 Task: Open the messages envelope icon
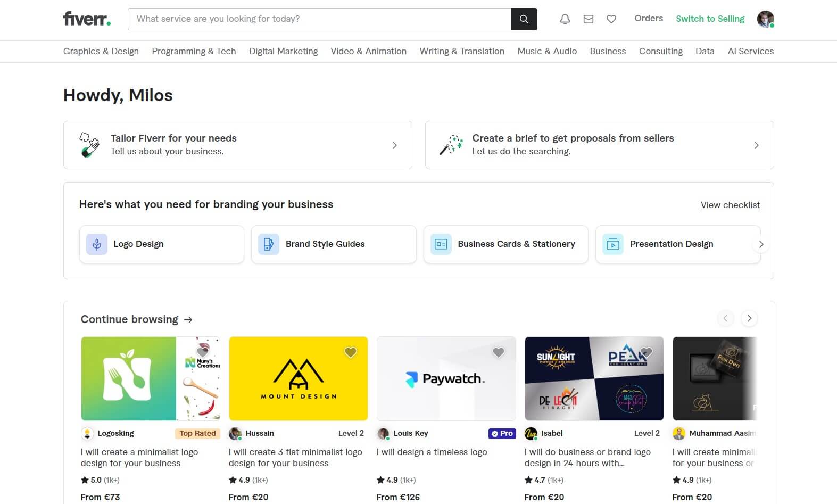[589, 19]
